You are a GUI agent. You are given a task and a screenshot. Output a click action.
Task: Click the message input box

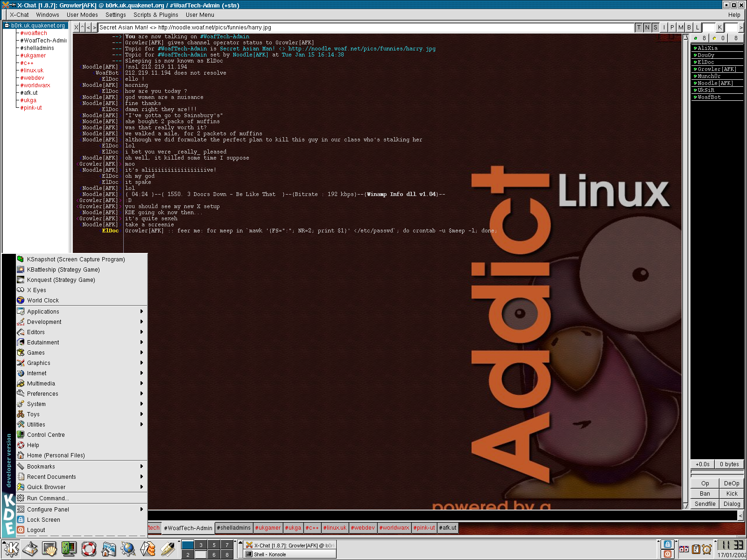[x=443, y=515]
